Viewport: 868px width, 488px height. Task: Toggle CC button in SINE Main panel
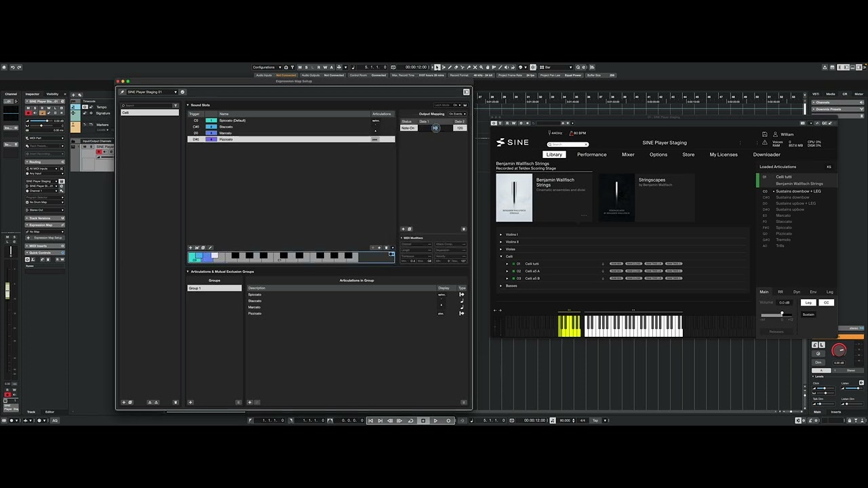click(827, 302)
